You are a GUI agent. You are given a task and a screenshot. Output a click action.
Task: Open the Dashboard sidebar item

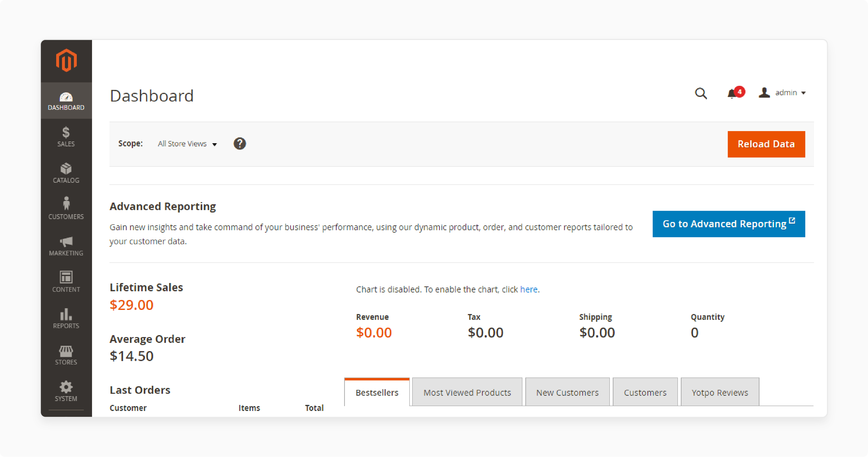click(x=66, y=101)
